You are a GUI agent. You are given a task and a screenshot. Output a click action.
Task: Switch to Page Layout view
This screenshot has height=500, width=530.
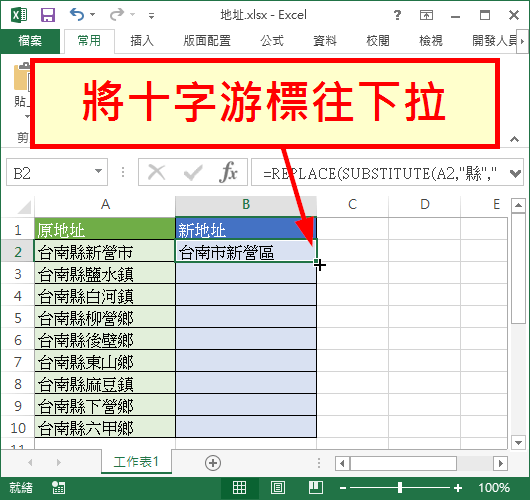coord(278,487)
